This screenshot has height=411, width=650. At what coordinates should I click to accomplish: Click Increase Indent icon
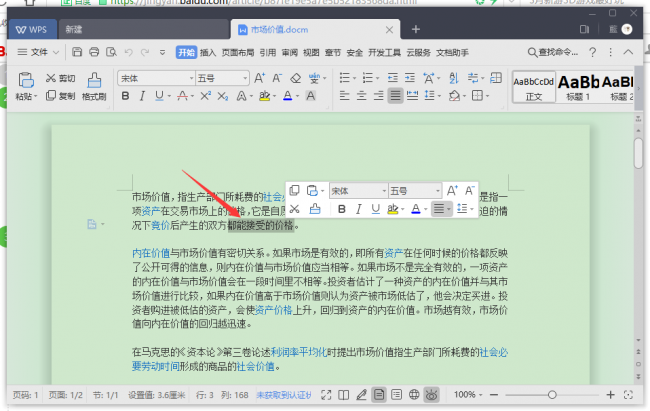pyautogui.click(x=410, y=78)
